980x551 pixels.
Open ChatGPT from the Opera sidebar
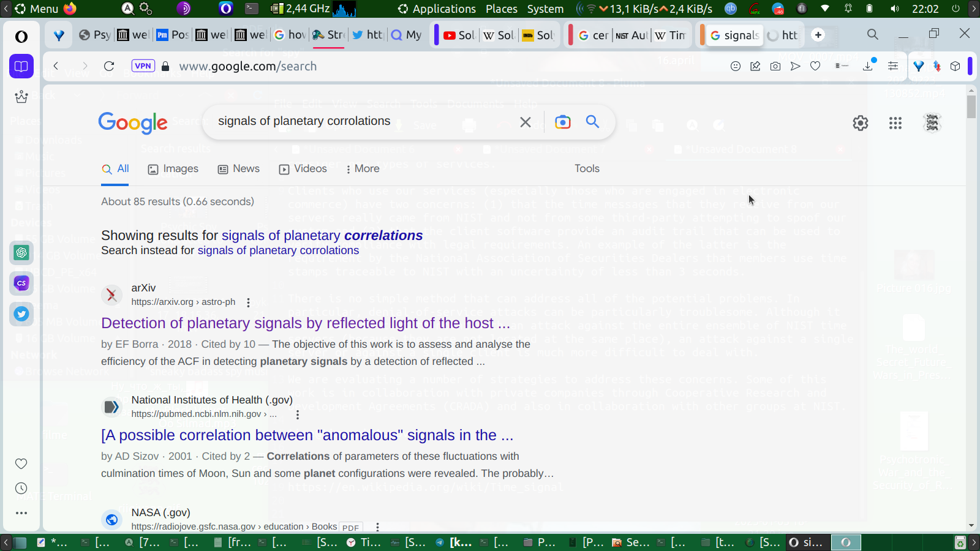point(21,252)
